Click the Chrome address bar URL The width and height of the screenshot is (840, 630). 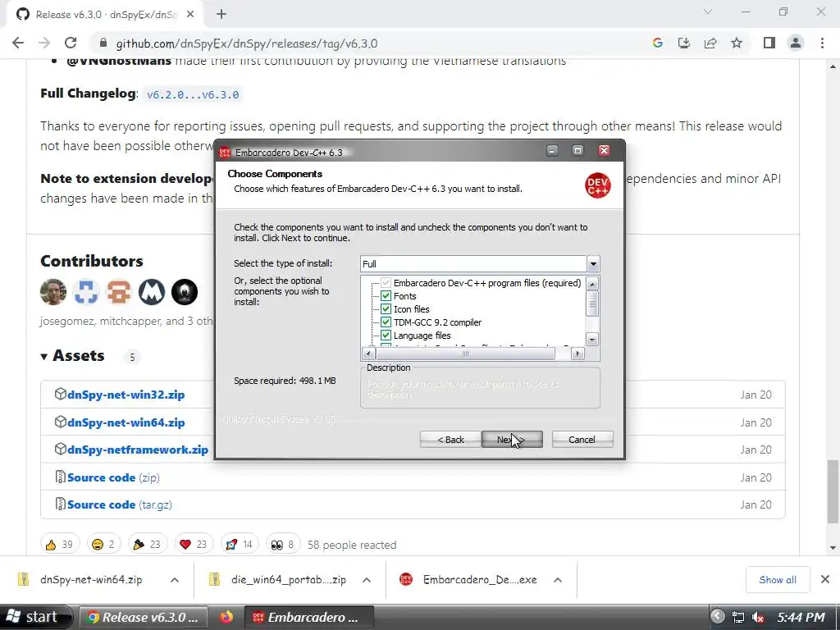click(246, 43)
